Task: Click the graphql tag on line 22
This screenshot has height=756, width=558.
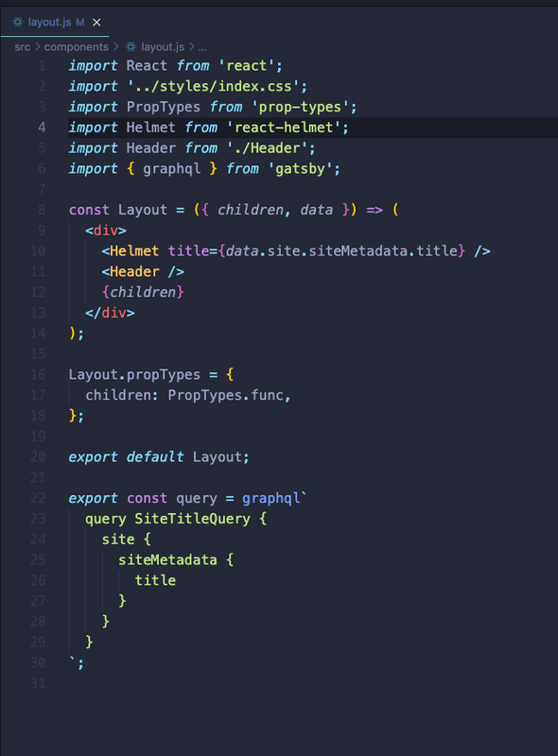Action: click(270, 498)
